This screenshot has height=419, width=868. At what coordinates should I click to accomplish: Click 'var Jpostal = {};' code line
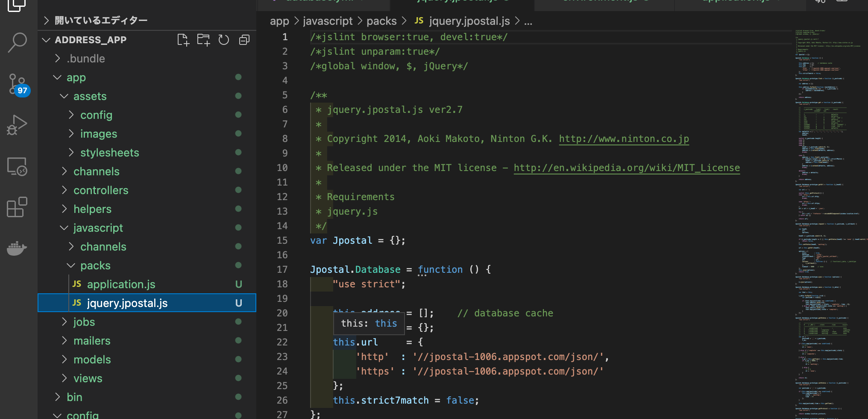358,241
